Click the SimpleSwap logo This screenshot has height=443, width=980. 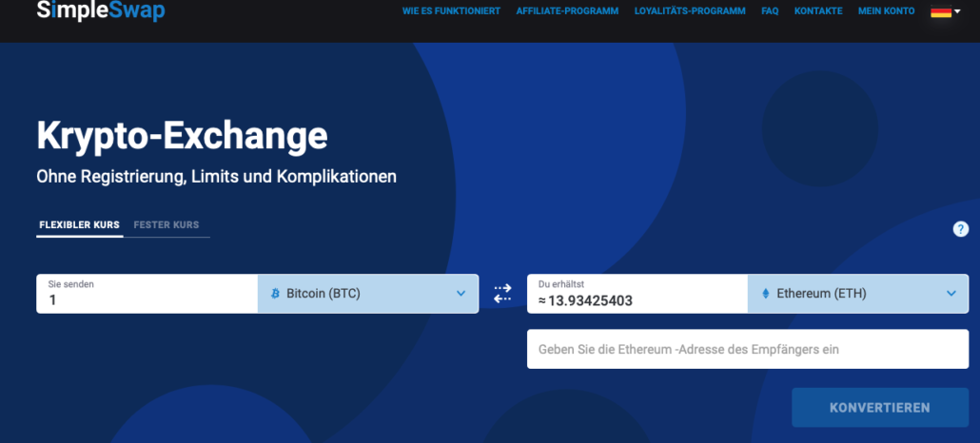coord(101,10)
